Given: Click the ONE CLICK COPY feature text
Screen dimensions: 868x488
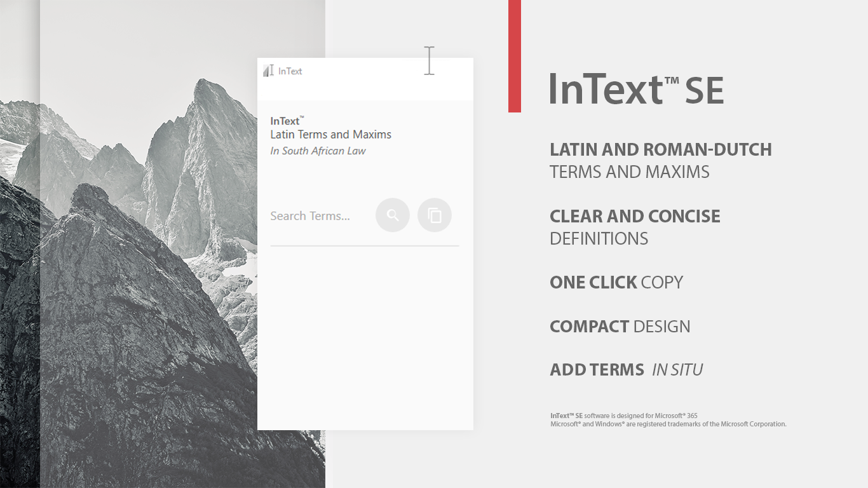Looking at the screenshot, I should (x=616, y=283).
